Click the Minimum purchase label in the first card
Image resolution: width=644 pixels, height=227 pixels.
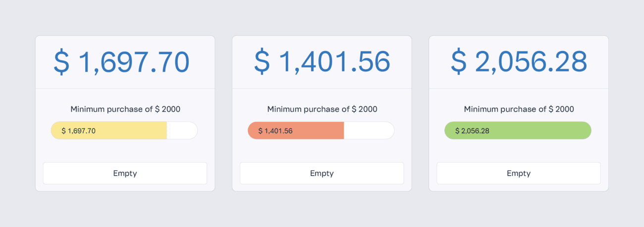point(125,109)
